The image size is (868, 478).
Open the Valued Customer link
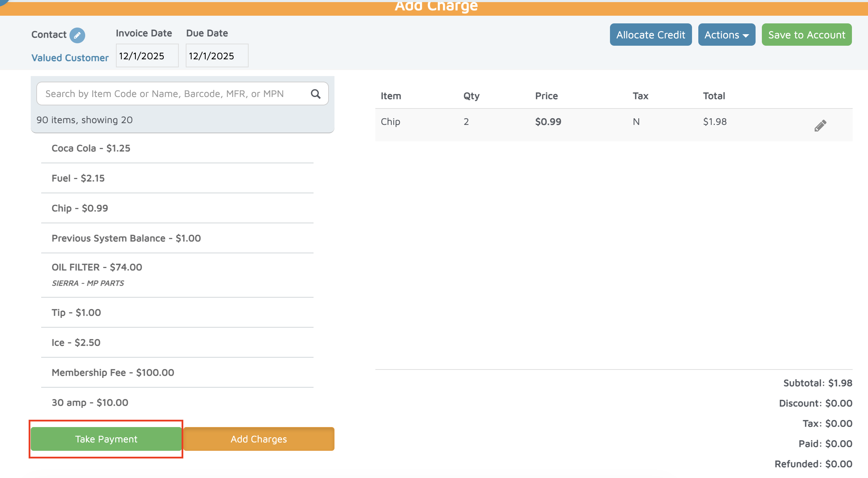tap(70, 58)
